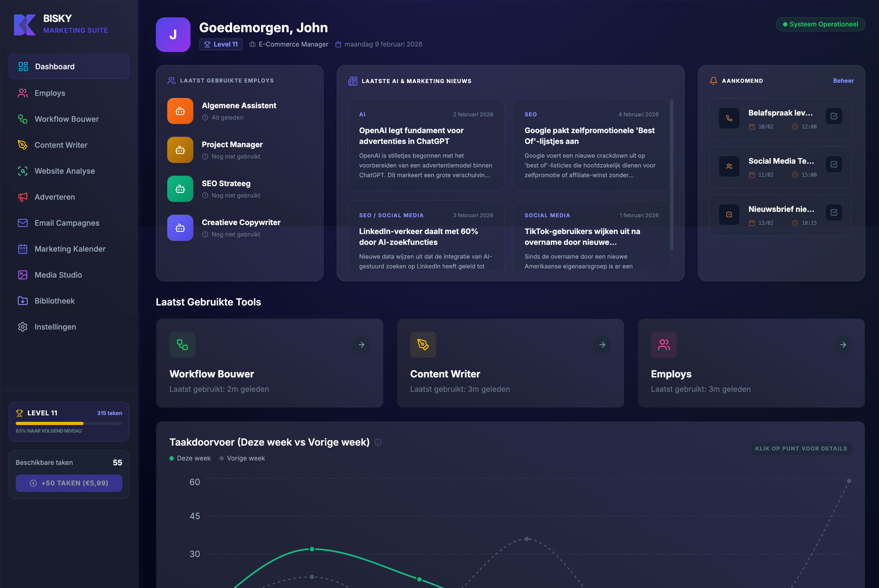Open Email Campagnes in the sidebar
Image resolution: width=879 pixels, height=588 pixels.
point(66,223)
